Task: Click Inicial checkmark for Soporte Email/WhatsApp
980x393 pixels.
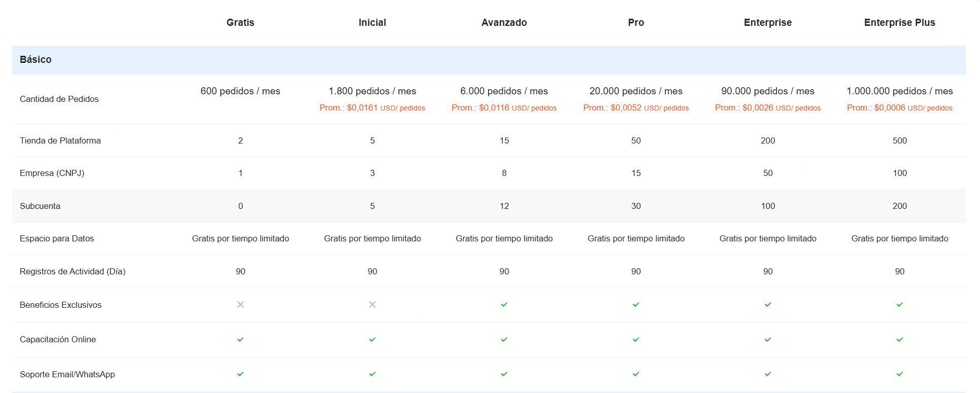Action: [373, 374]
